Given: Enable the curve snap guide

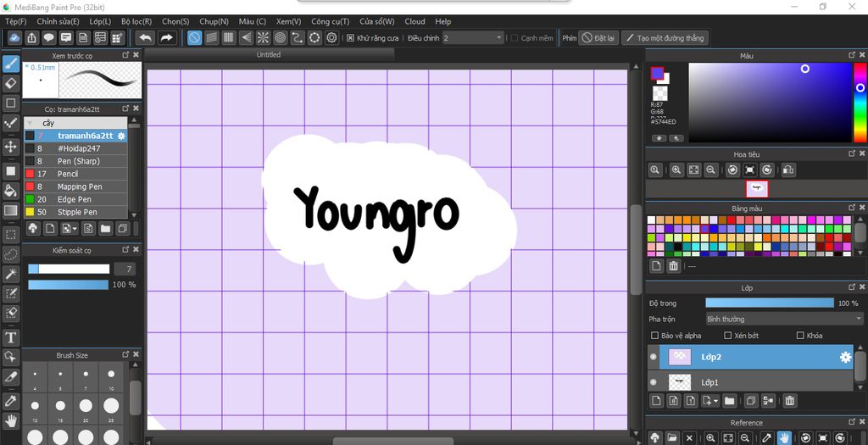Looking at the screenshot, I should pyautogui.click(x=298, y=37).
